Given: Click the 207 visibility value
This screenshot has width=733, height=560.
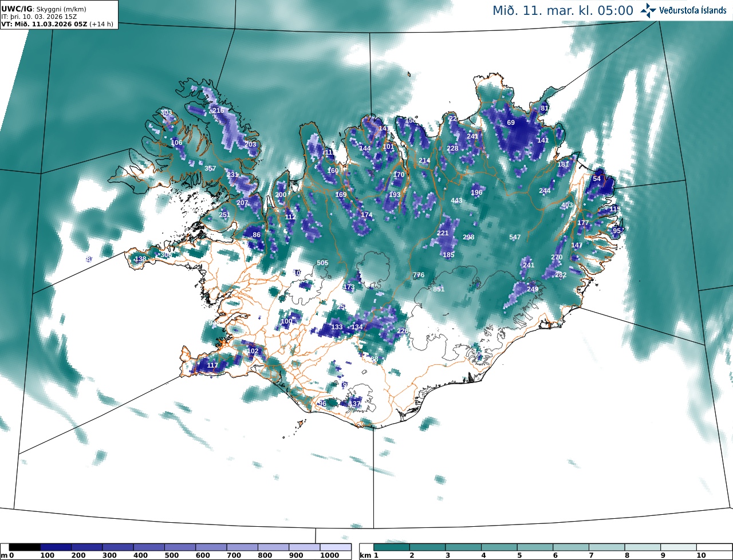Looking at the screenshot, I should coord(242,203).
